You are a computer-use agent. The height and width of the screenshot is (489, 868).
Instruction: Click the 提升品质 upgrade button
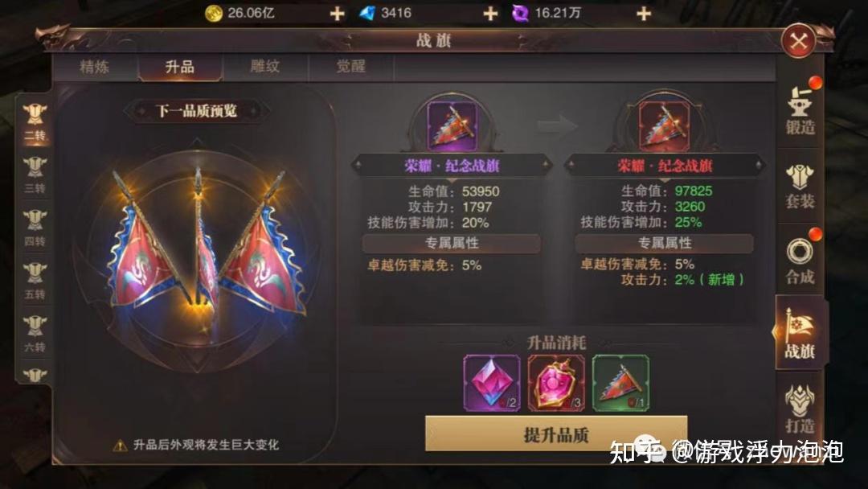556,434
